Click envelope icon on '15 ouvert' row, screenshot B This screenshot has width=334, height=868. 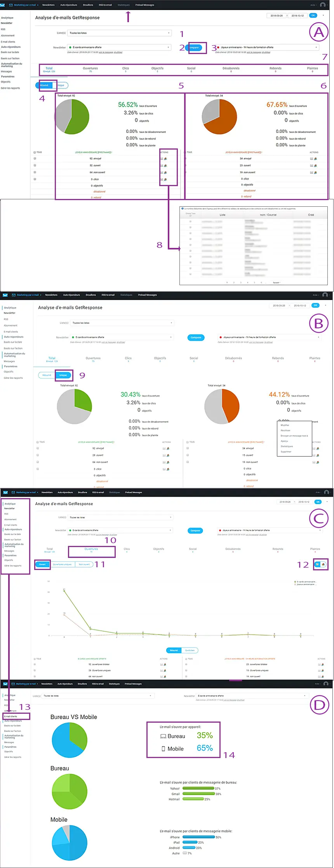pos(314,455)
